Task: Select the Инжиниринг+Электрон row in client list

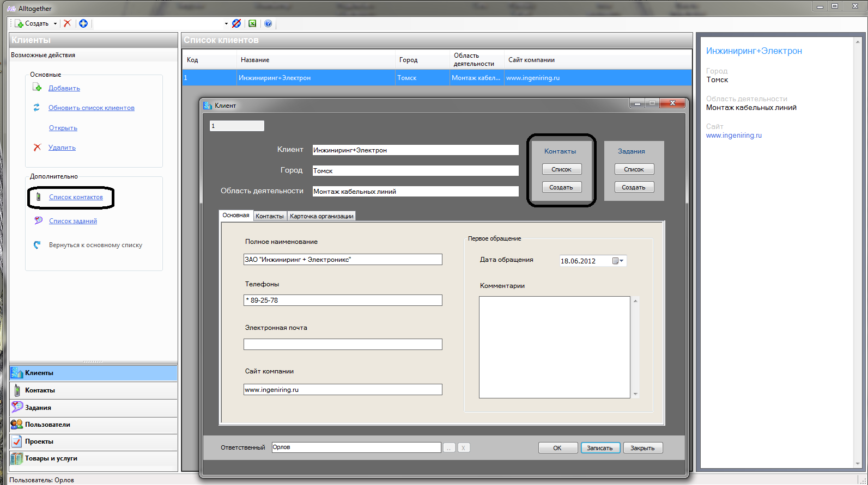Action: [436, 78]
